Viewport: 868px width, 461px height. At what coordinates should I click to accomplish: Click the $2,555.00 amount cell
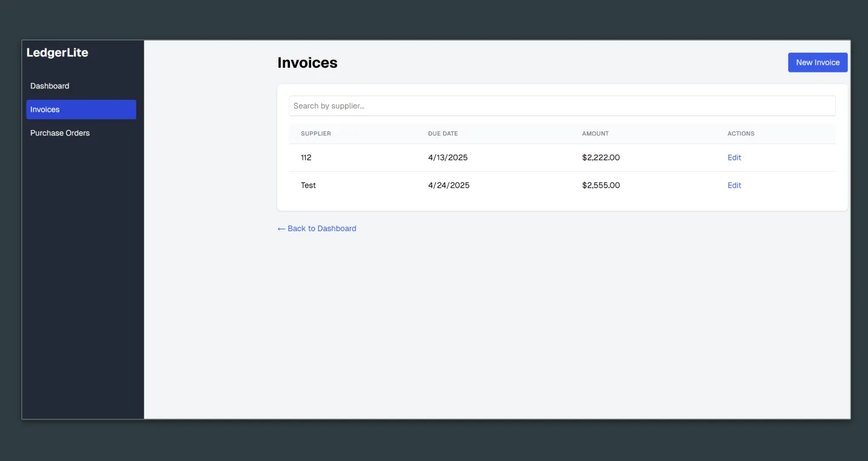pos(600,185)
